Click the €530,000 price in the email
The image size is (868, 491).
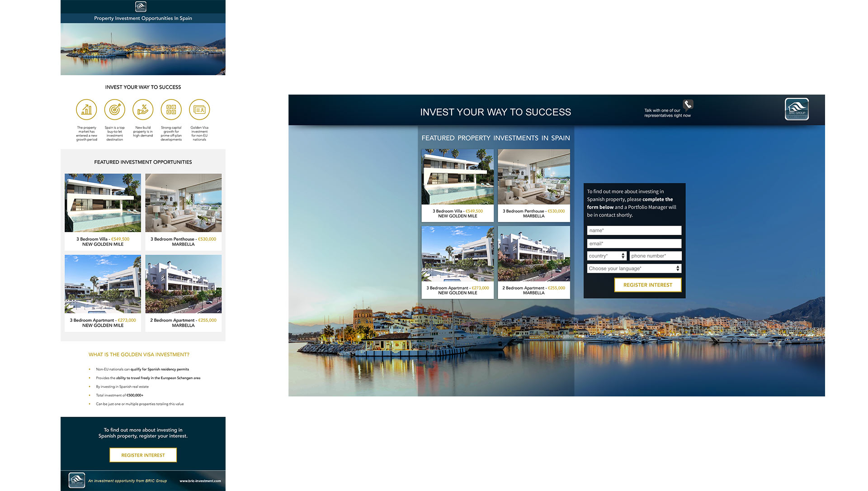[207, 239]
